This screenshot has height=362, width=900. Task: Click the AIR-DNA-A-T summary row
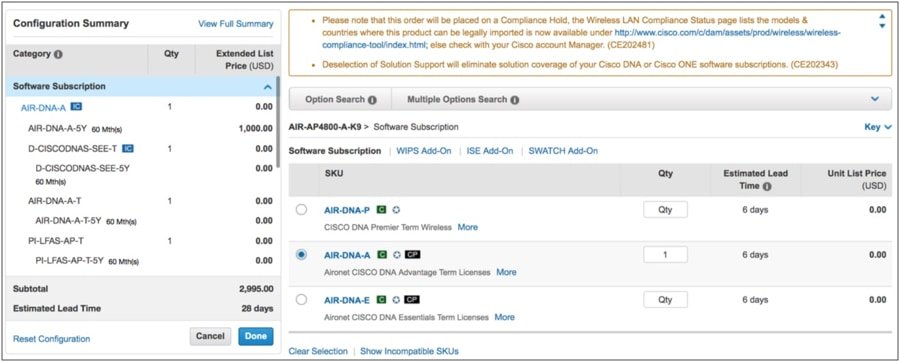[143, 201]
